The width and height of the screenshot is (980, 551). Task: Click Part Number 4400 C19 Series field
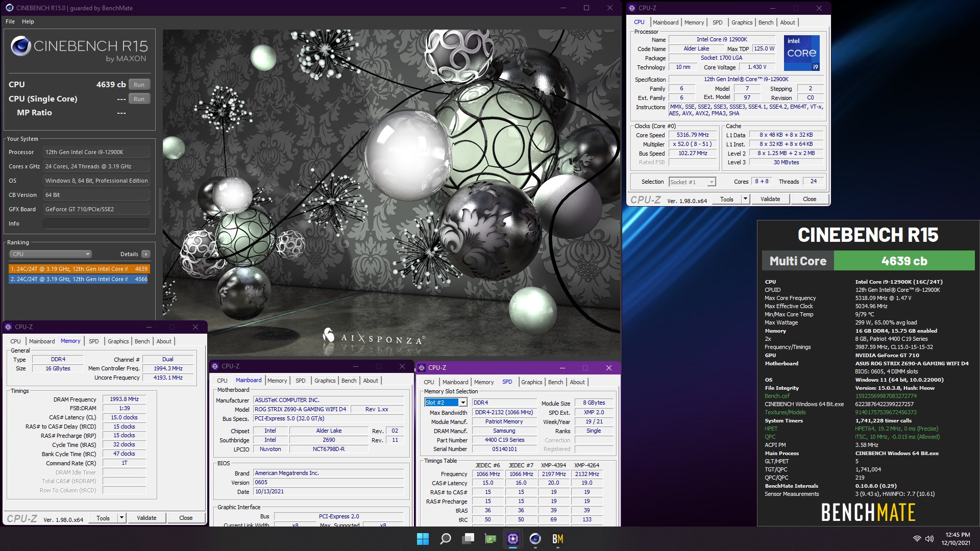(504, 440)
